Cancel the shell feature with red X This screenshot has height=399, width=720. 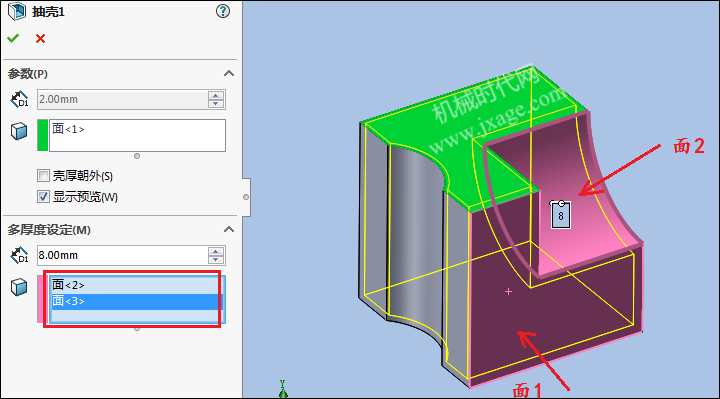[40, 39]
